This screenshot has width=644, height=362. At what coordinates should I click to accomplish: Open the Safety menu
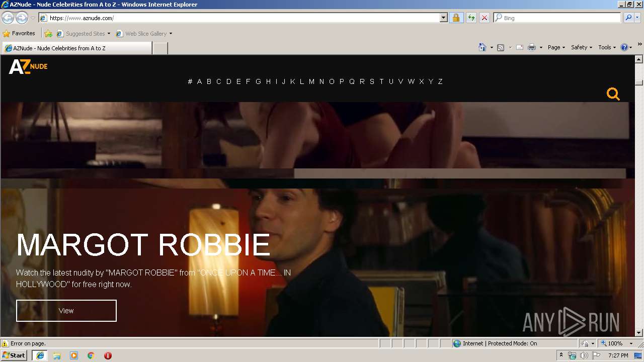(582, 47)
